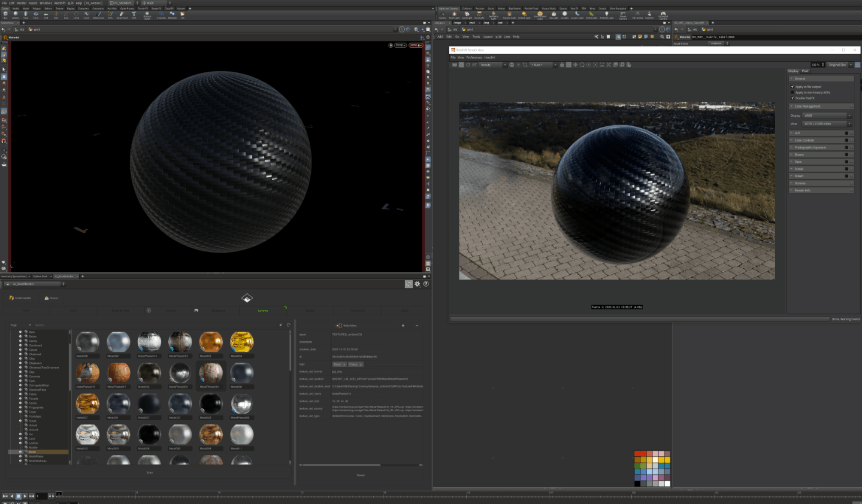
Task: Open the asset handler settings gear
Action: pyautogui.click(x=418, y=284)
